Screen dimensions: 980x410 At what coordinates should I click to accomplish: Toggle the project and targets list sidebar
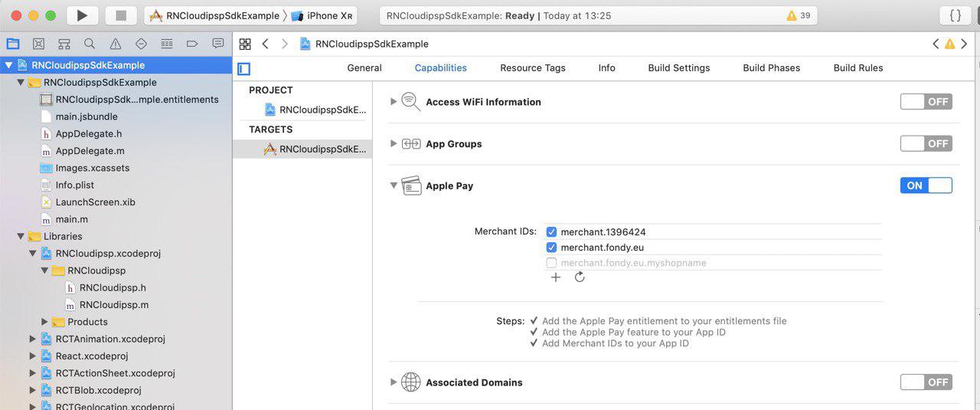[x=244, y=68]
